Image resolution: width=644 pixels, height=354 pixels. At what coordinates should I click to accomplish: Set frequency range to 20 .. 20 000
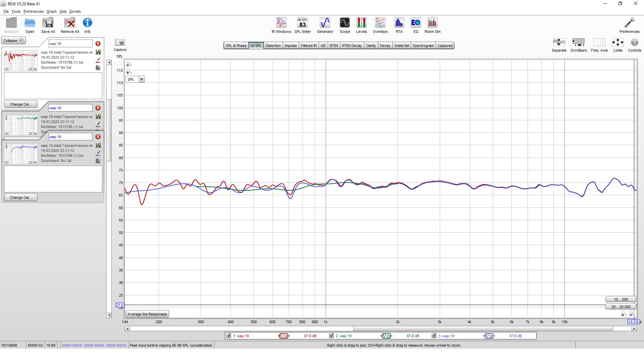[621, 307]
